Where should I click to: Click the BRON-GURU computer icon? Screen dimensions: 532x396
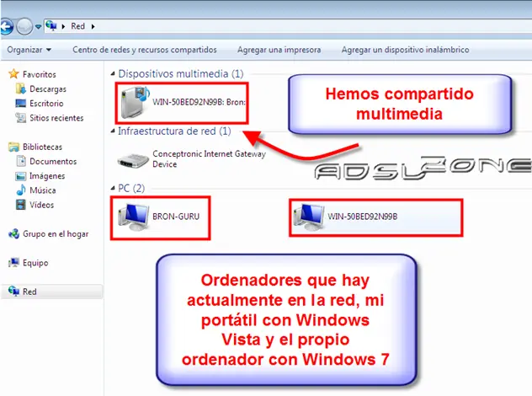click(x=134, y=217)
